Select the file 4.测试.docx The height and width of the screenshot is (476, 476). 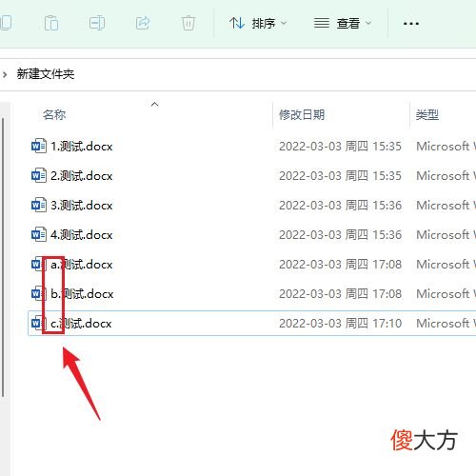[x=82, y=235]
